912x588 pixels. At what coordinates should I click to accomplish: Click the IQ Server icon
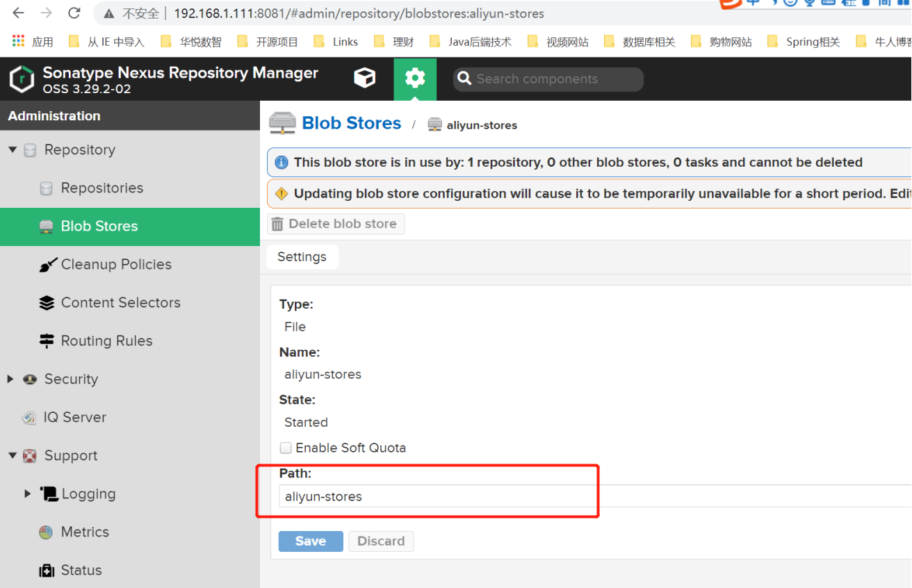tap(29, 418)
